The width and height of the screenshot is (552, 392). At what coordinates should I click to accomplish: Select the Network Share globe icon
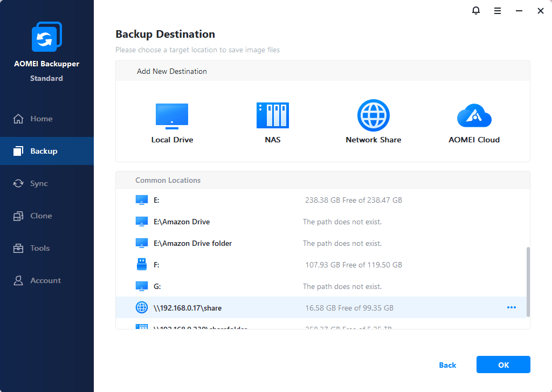tap(373, 115)
